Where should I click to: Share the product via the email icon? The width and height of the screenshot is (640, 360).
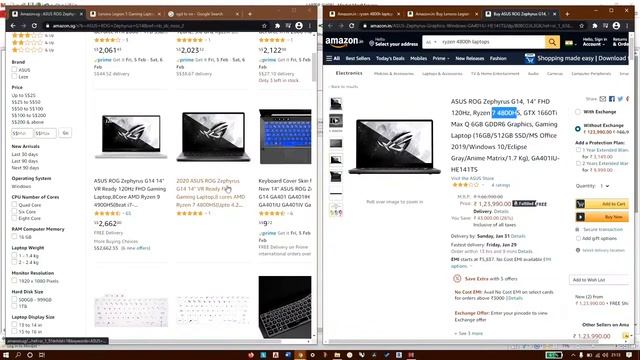603,99
